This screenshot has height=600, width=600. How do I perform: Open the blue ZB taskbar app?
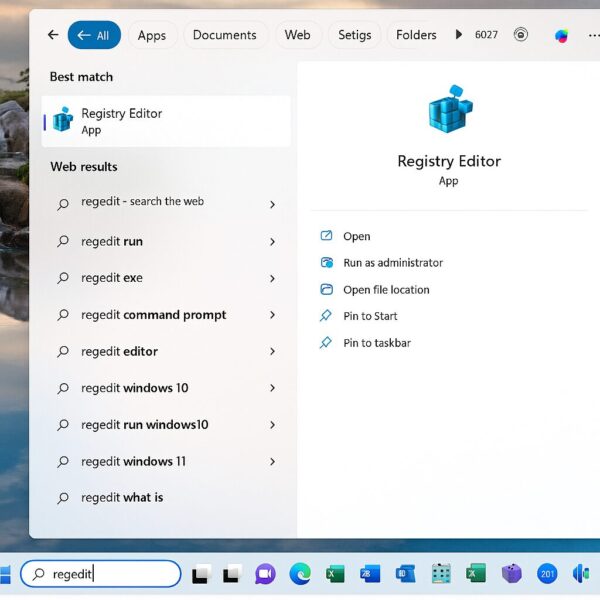point(370,574)
